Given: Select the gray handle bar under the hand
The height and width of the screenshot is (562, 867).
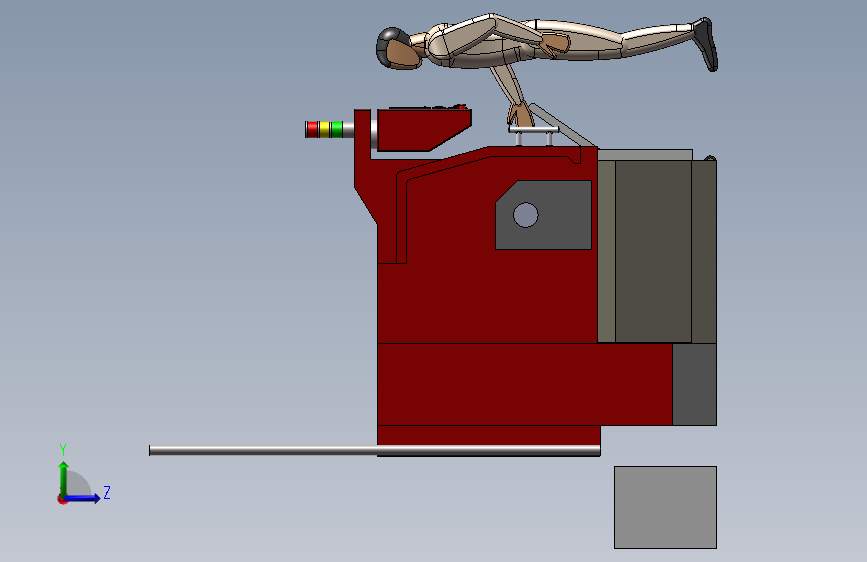Looking at the screenshot, I should [x=534, y=130].
